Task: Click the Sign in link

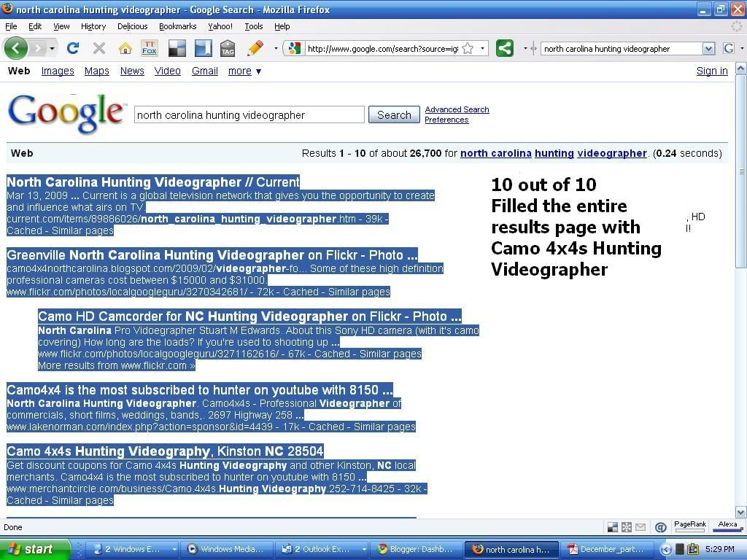Action: [x=712, y=71]
